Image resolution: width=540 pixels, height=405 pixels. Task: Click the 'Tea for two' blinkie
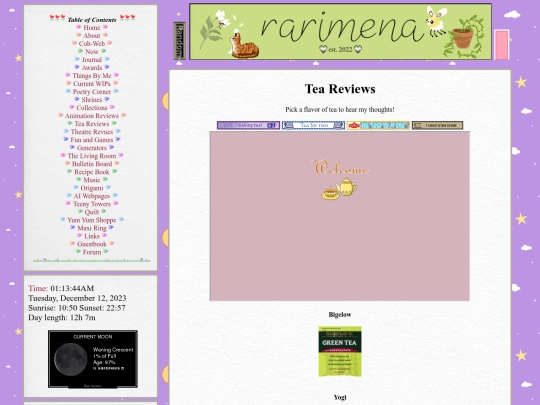(313, 125)
